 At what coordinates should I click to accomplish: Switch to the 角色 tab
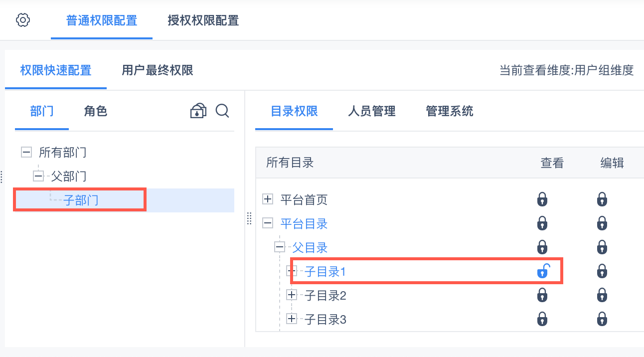(x=96, y=111)
